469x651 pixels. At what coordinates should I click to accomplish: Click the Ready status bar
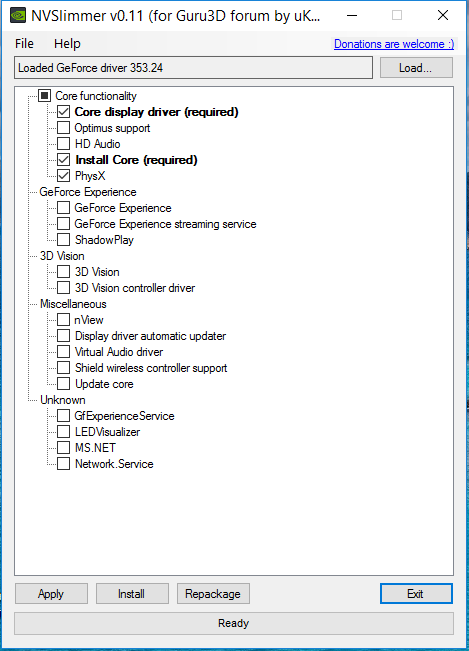234,623
